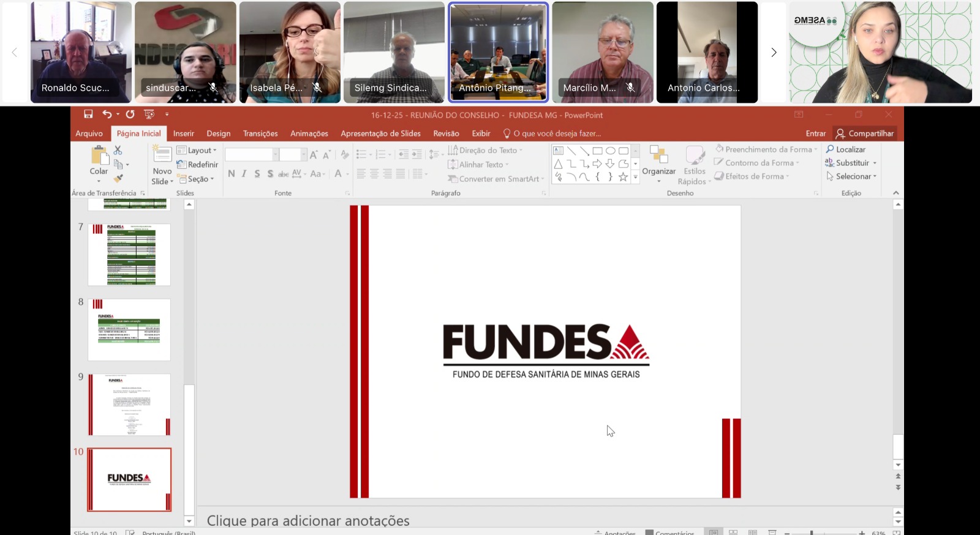Click the Compartilhar button
The height and width of the screenshot is (535, 980).
(865, 133)
